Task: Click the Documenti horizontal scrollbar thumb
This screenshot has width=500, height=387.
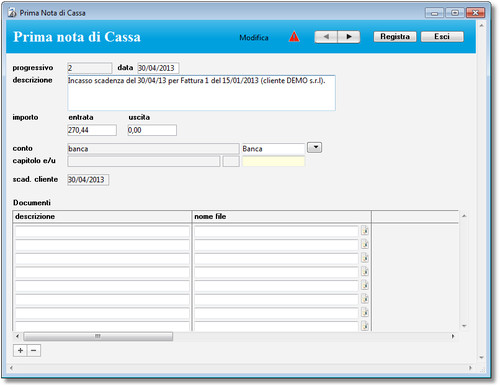Action: click(x=98, y=336)
